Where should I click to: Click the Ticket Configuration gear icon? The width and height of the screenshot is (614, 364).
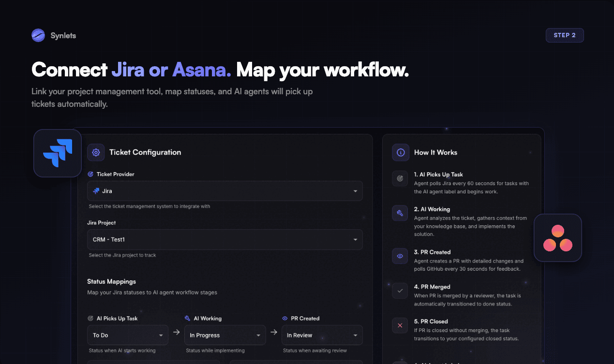pyautogui.click(x=96, y=152)
